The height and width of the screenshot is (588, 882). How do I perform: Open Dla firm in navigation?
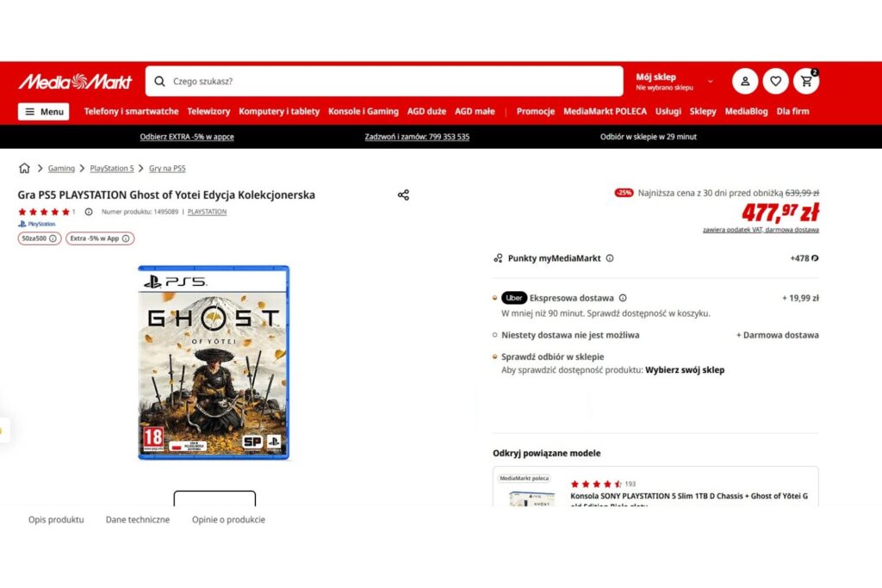792,111
